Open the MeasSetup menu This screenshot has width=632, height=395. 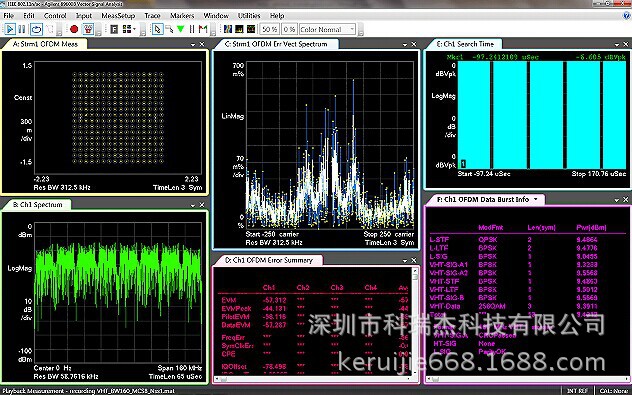point(118,15)
